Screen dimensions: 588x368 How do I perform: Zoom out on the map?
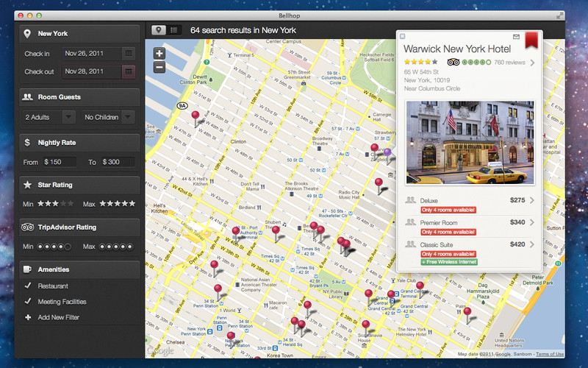point(159,68)
